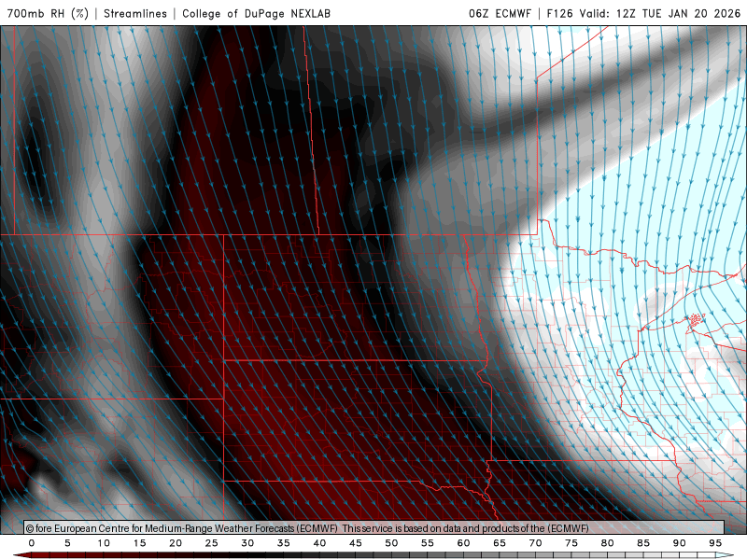Click the "Streamlines" label in header
747x560 pixels.
coord(135,13)
